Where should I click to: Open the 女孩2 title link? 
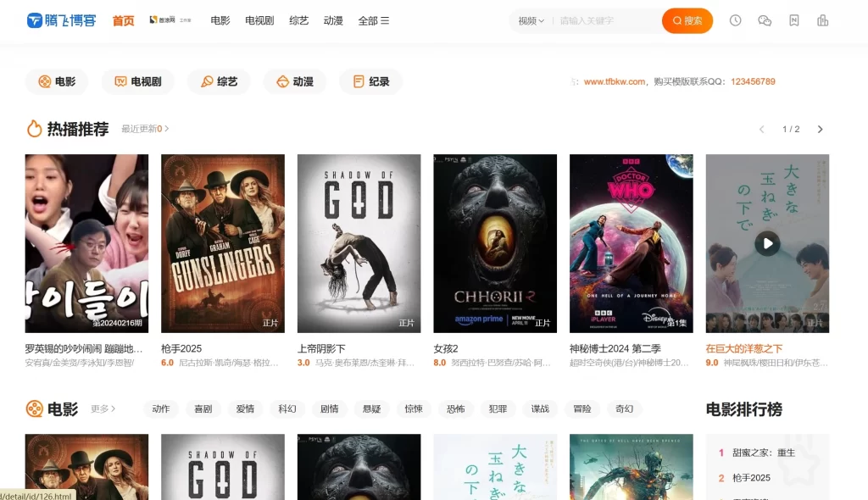point(446,348)
